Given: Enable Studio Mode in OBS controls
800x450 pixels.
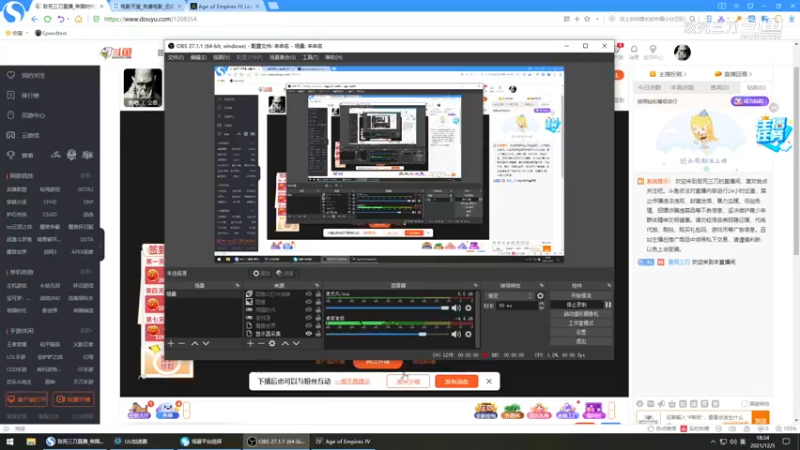Looking at the screenshot, I should point(581,323).
